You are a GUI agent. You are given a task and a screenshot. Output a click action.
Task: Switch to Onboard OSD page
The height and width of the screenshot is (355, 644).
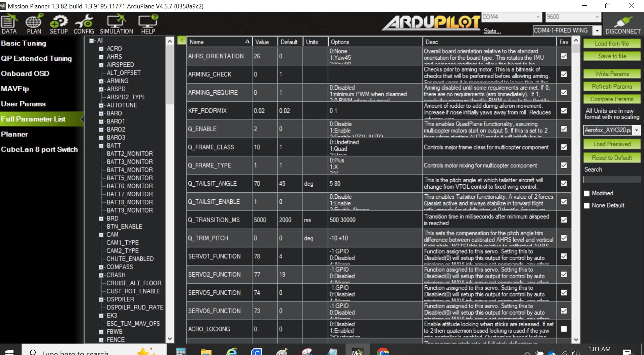point(25,73)
